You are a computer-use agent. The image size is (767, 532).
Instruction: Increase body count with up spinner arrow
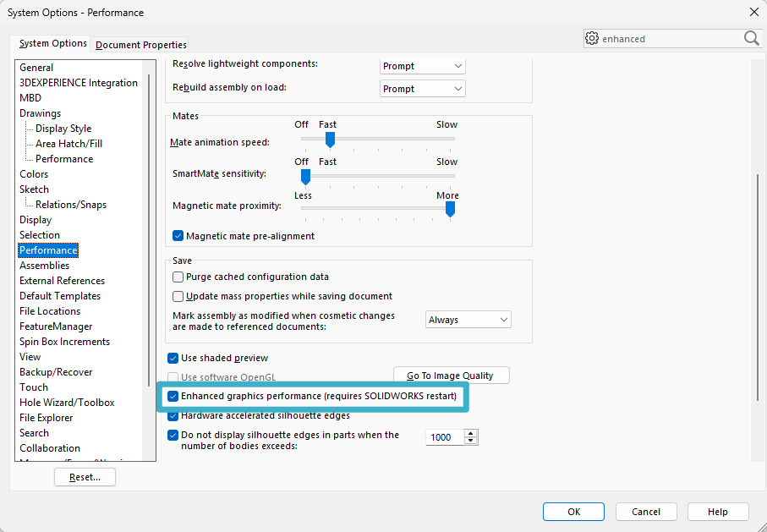coord(470,434)
